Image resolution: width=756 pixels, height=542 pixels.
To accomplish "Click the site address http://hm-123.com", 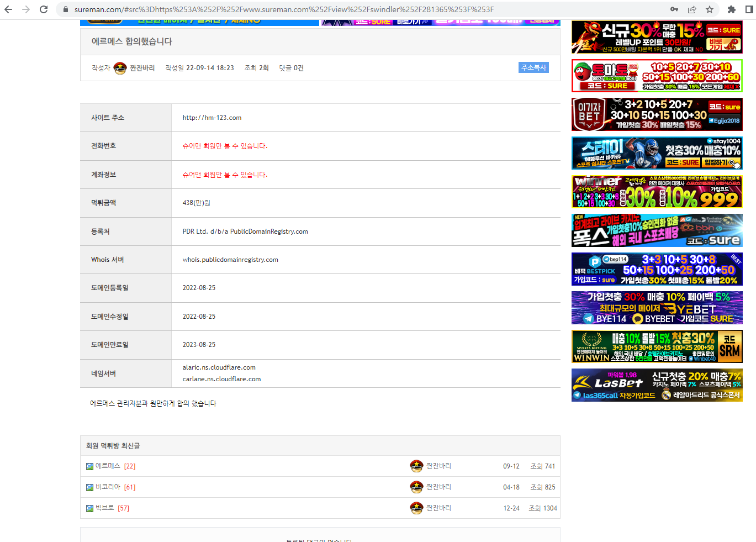I will [x=212, y=118].
